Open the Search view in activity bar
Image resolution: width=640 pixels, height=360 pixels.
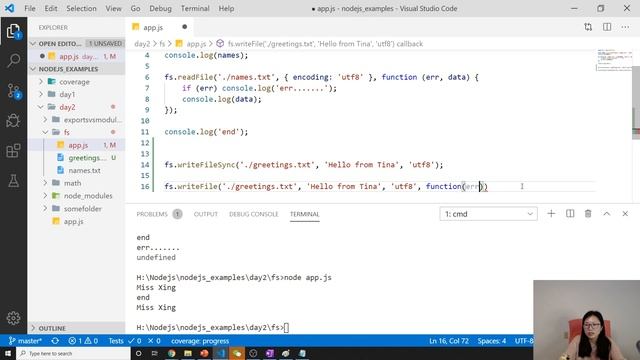point(13,61)
